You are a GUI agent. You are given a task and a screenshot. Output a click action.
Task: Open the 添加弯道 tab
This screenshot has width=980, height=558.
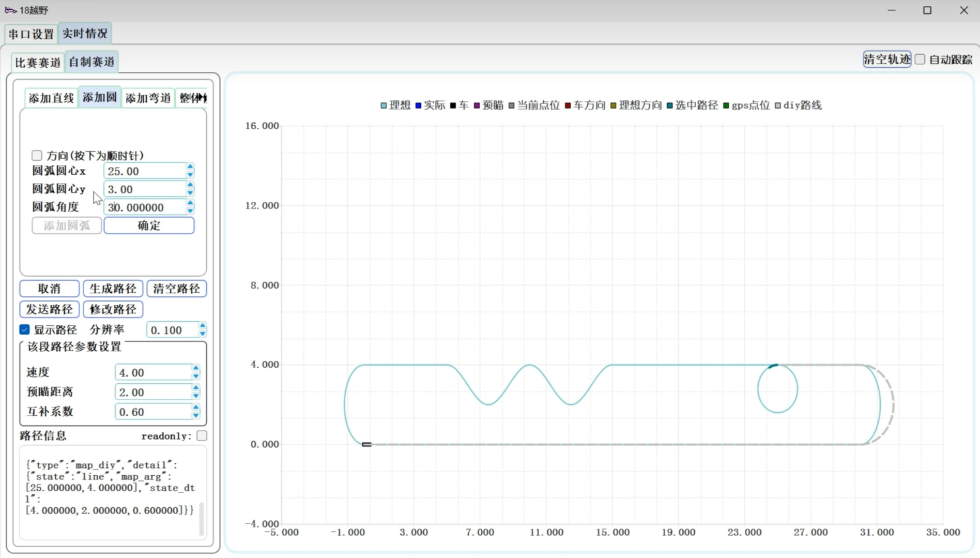pyautogui.click(x=148, y=98)
